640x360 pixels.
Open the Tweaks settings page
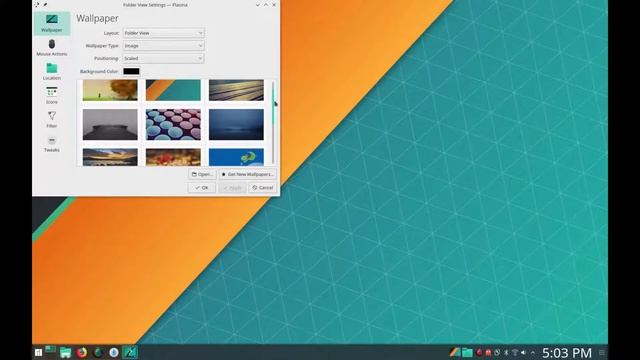point(52,144)
